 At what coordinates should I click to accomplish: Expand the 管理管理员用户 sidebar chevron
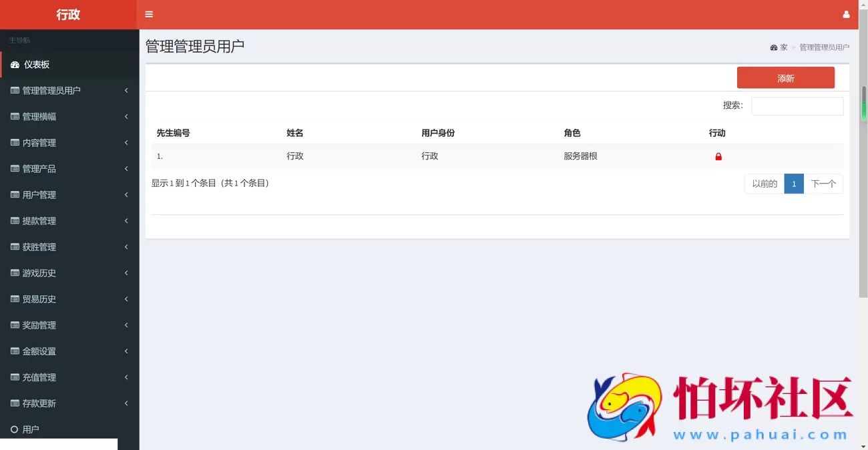pos(126,90)
